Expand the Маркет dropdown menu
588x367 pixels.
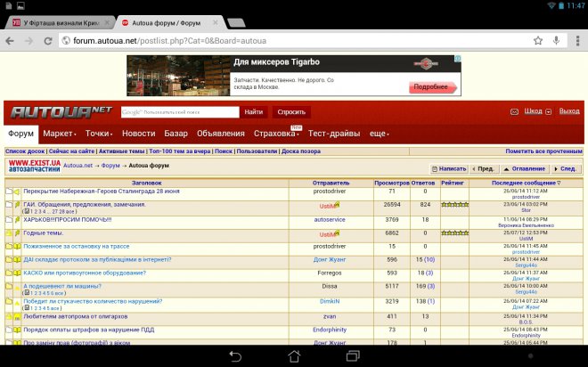click(61, 134)
